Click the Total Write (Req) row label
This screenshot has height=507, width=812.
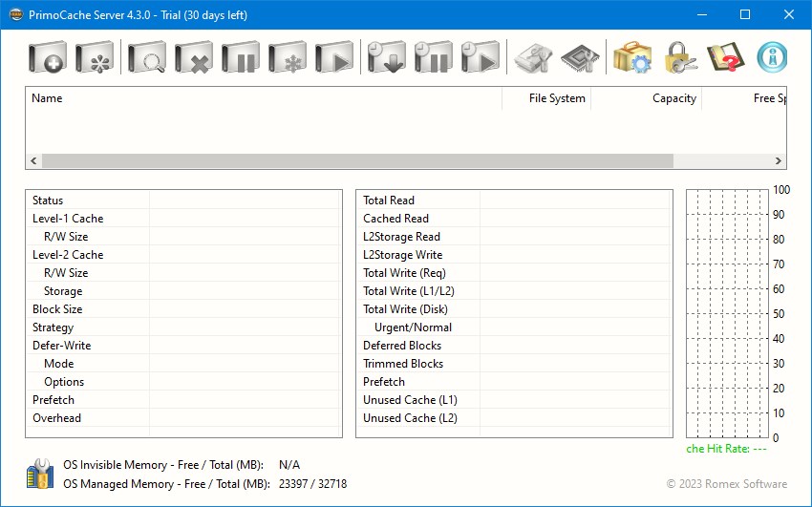point(404,273)
